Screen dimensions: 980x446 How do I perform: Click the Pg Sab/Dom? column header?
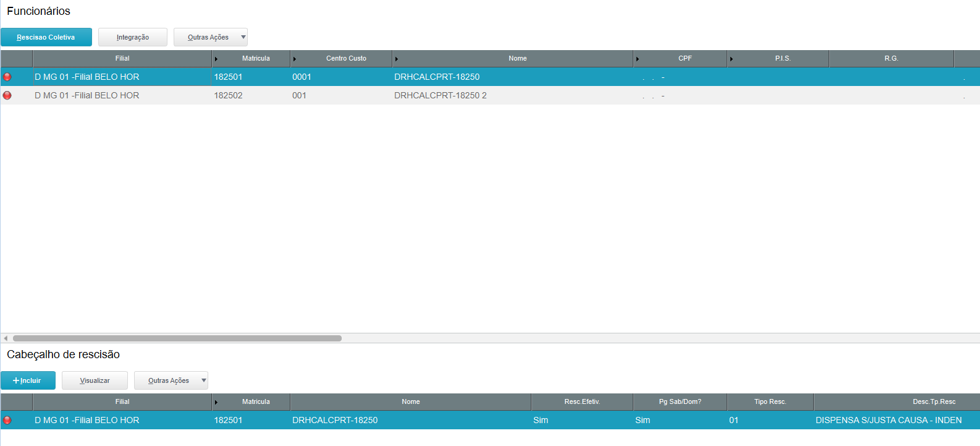click(x=680, y=401)
